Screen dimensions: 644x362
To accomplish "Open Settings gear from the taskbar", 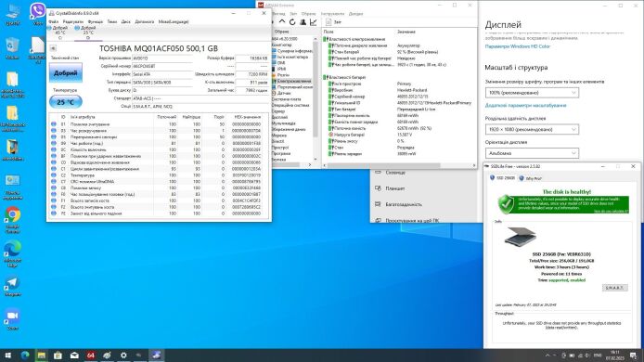I will coord(123,356).
